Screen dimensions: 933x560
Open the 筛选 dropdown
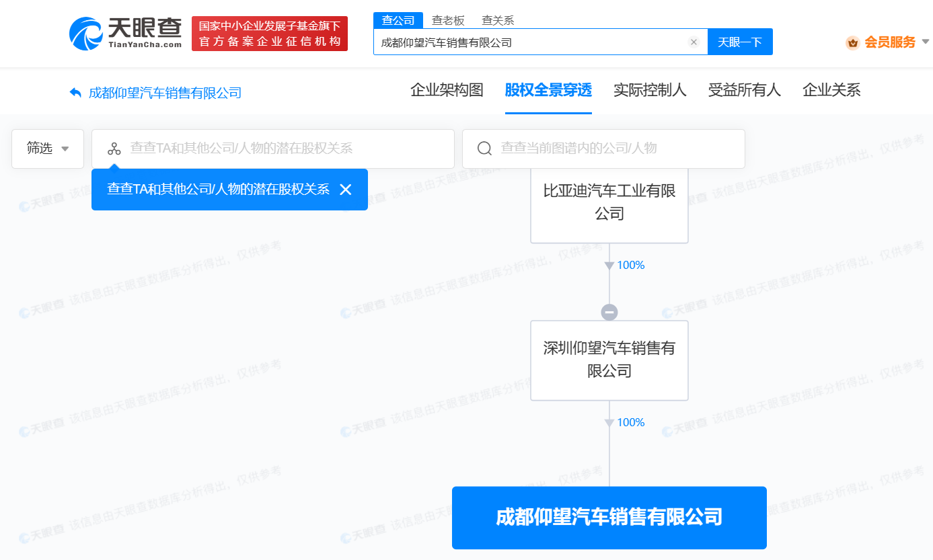(x=48, y=149)
